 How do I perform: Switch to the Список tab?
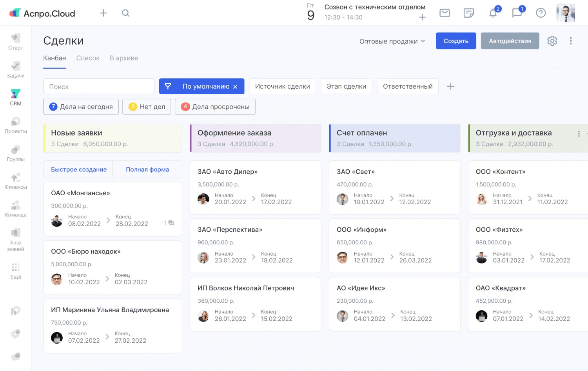88,58
